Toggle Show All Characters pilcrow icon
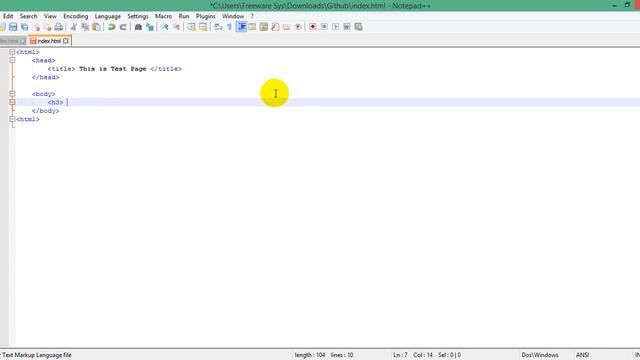Image resolution: width=640 pixels, height=360 pixels. coord(229,27)
